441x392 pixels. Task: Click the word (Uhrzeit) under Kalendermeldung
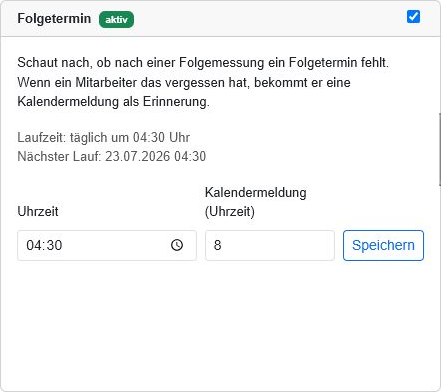pos(230,212)
